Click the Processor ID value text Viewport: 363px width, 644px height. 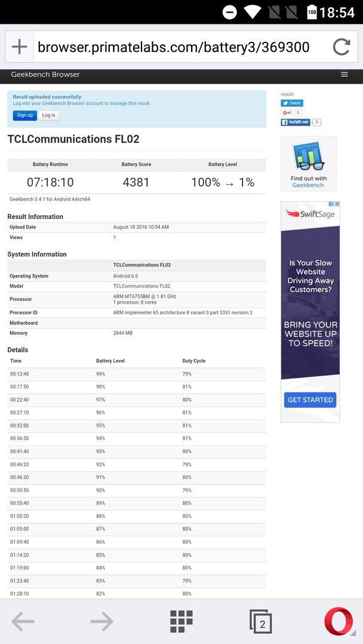click(x=183, y=312)
